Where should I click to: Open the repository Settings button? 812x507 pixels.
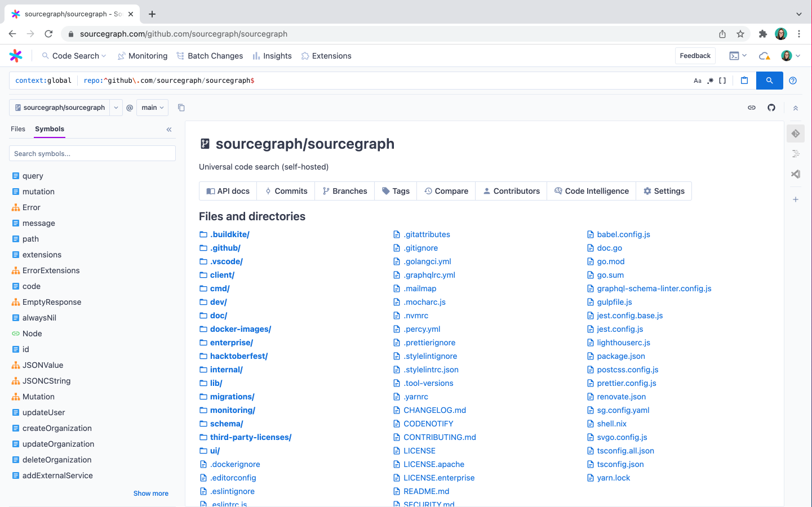click(664, 191)
